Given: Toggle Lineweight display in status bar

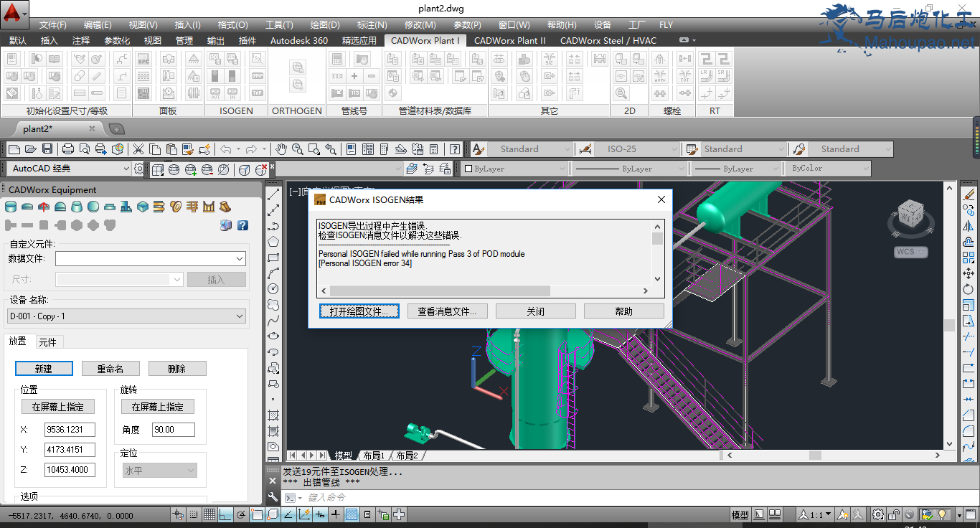Looking at the screenshot, I should click(x=336, y=514).
